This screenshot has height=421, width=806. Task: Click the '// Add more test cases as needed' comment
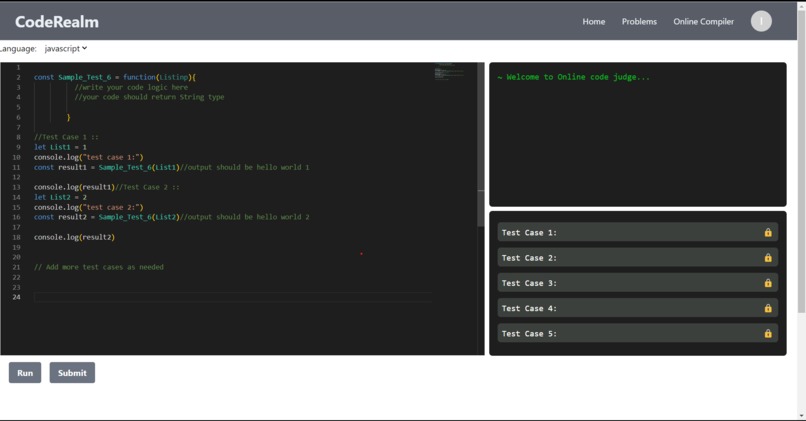[99, 267]
